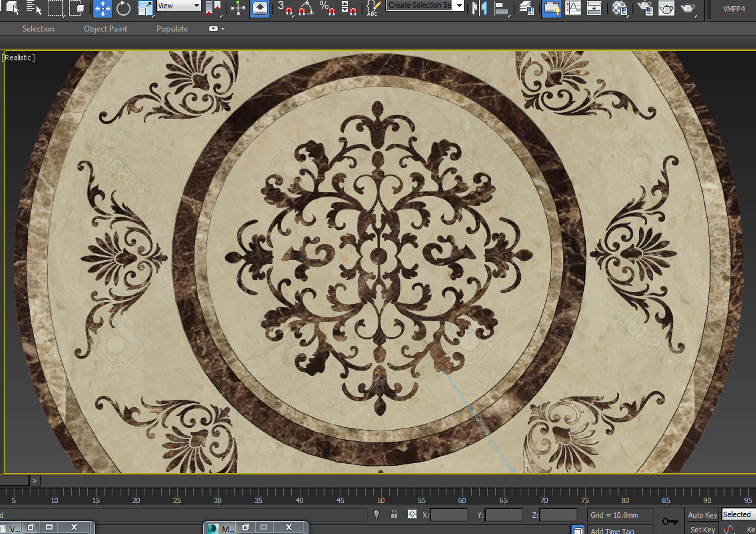Click the Mirror tool icon

pyautogui.click(x=479, y=8)
